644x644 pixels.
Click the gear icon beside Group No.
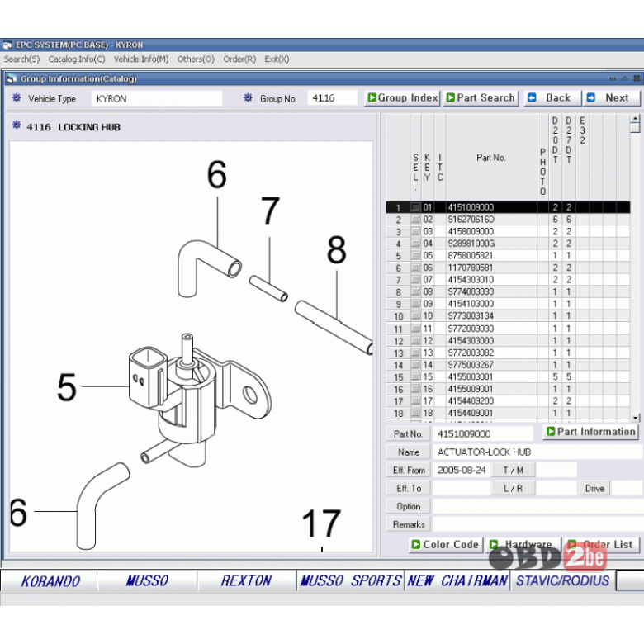tap(248, 97)
